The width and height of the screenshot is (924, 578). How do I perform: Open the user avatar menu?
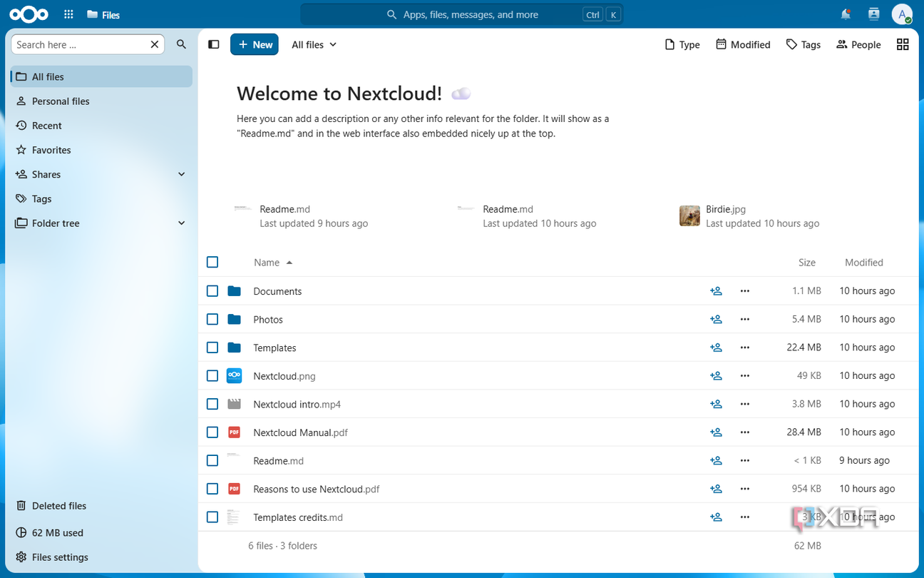point(902,14)
